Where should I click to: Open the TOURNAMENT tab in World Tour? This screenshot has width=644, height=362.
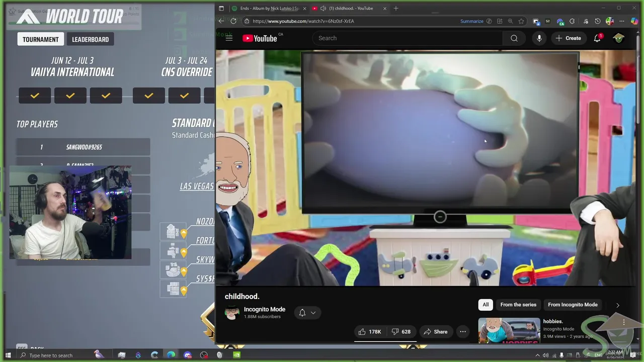(x=41, y=39)
